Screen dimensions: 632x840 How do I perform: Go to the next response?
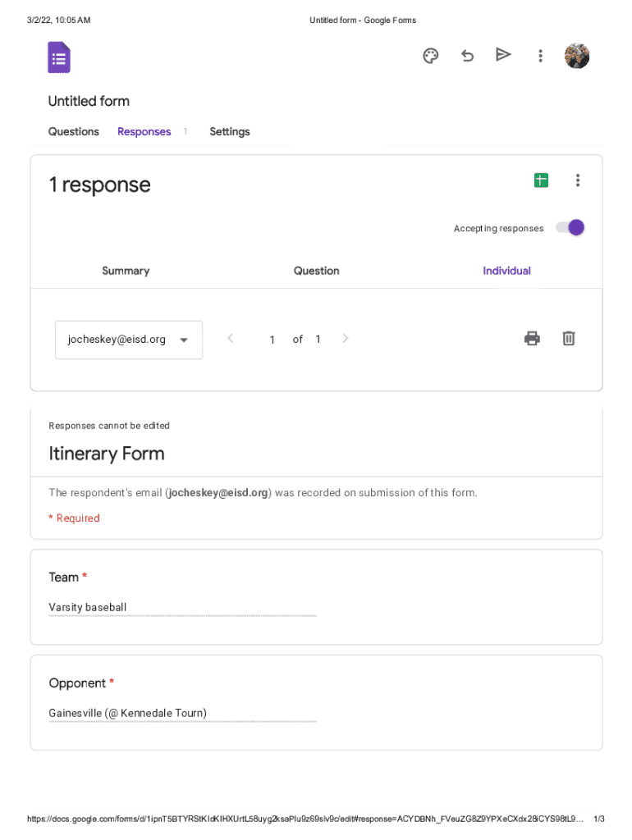(x=346, y=338)
